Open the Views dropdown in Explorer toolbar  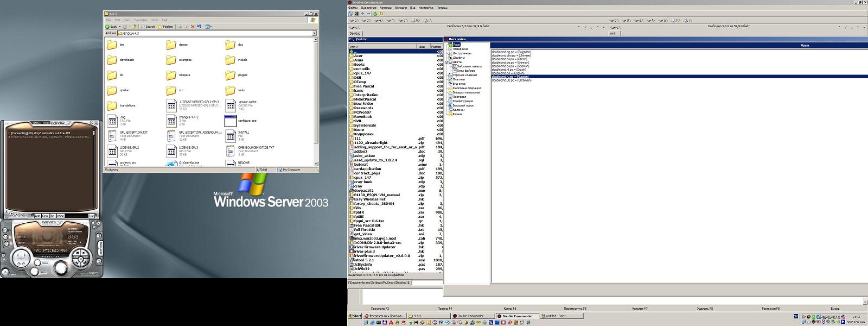209,26
